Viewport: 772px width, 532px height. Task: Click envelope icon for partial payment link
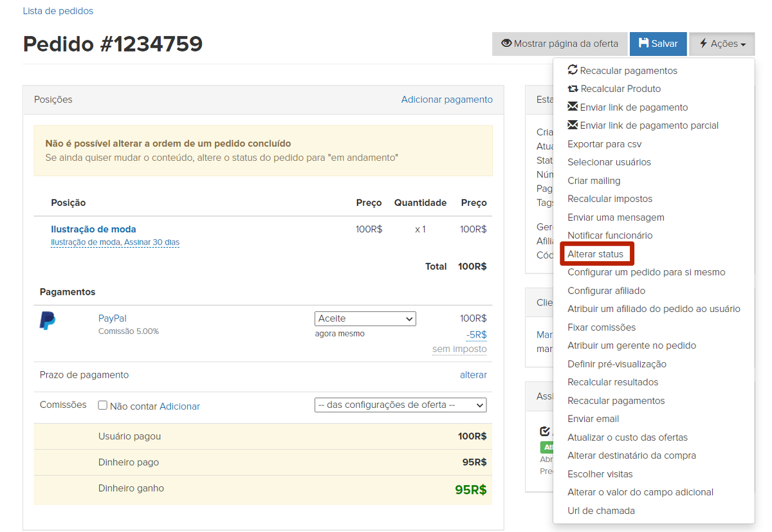(573, 125)
